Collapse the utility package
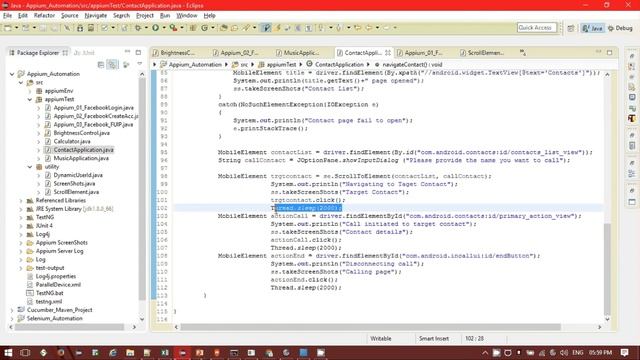The image size is (640, 360). [30, 167]
